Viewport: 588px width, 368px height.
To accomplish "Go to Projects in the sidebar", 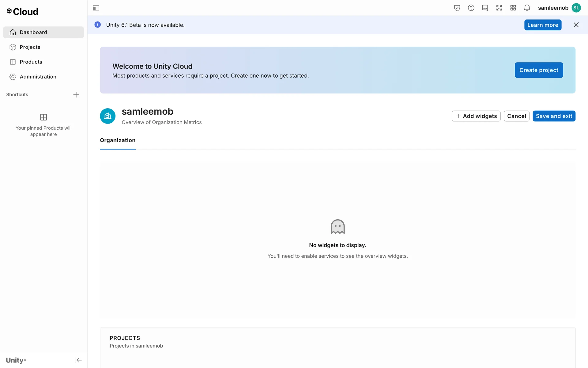I will (30, 47).
